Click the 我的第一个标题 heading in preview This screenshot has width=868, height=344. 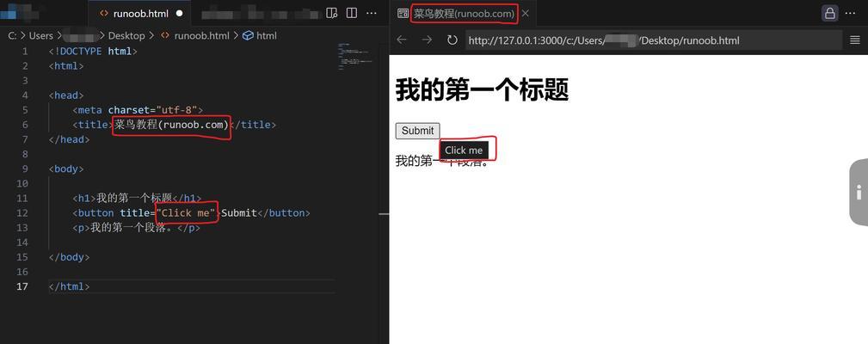[482, 89]
